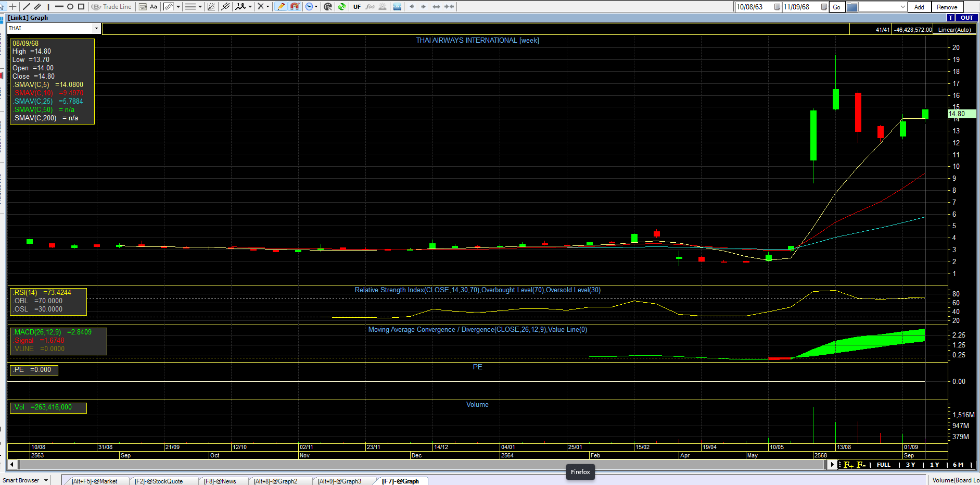Click the UF toolbar button
The width and height of the screenshot is (980, 485).
pyautogui.click(x=357, y=7)
